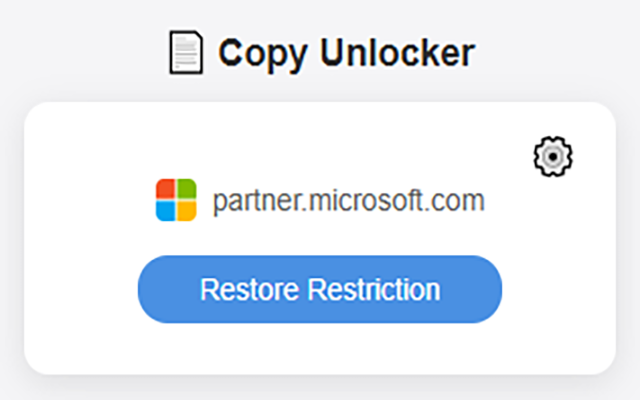Image resolution: width=640 pixels, height=400 pixels.
Task: Tap the Windows-style logo beside the domain
Action: pyautogui.click(x=176, y=200)
